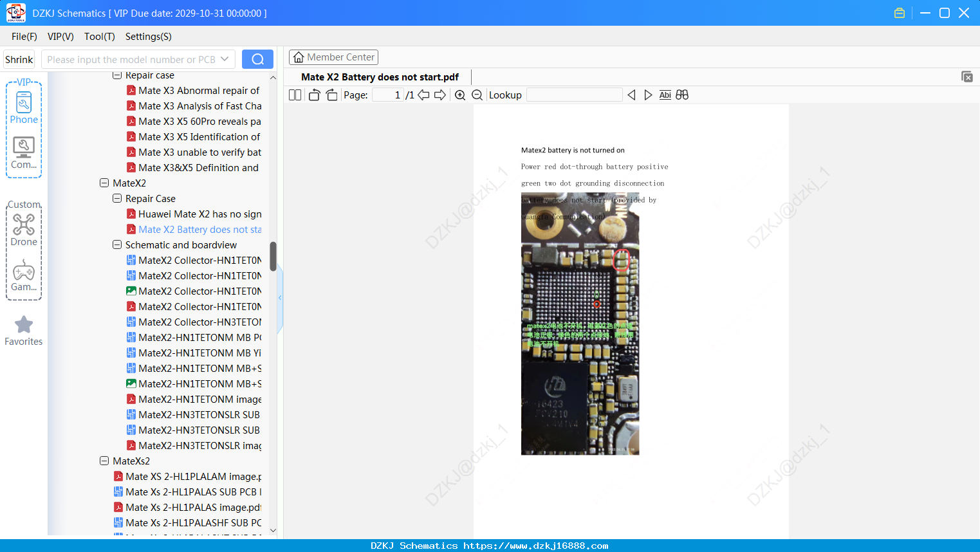Image resolution: width=980 pixels, height=552 pixels.
Task: Open model number dropdown arrow
Action: pos(225,59)
